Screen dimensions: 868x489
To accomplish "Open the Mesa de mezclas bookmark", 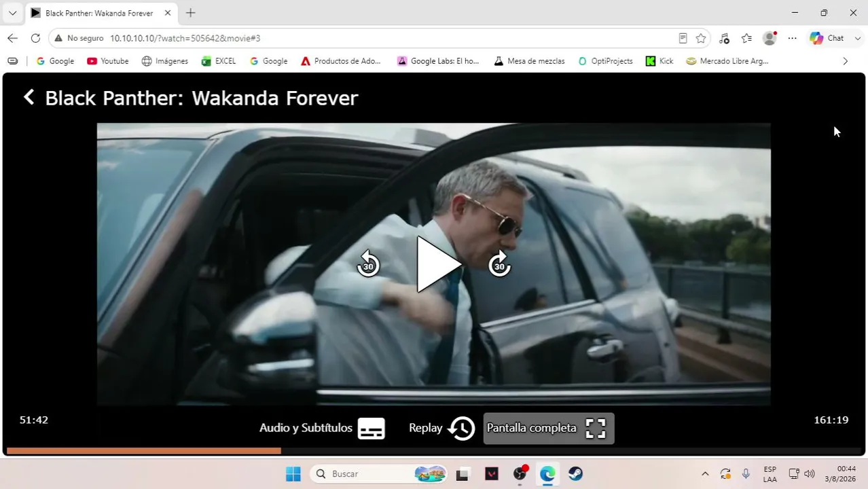I will click(529, 61).
